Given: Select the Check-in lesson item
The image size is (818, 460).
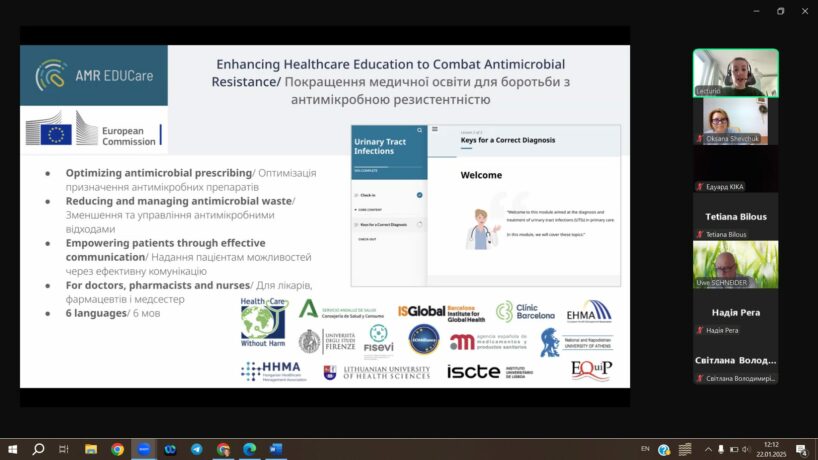Looking at the screenshot, I should [x=370, y=195].
